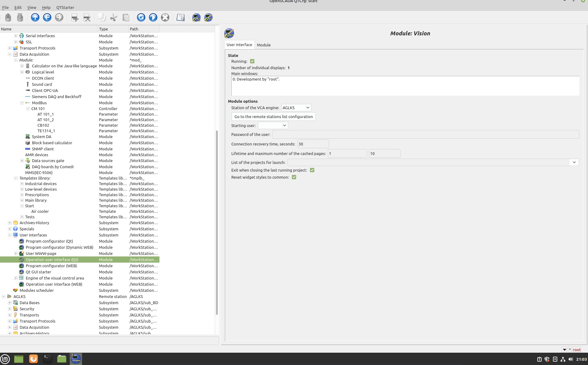Click the Connection recovery time input field
Screen dimensions: 588x365
point(313,144)
